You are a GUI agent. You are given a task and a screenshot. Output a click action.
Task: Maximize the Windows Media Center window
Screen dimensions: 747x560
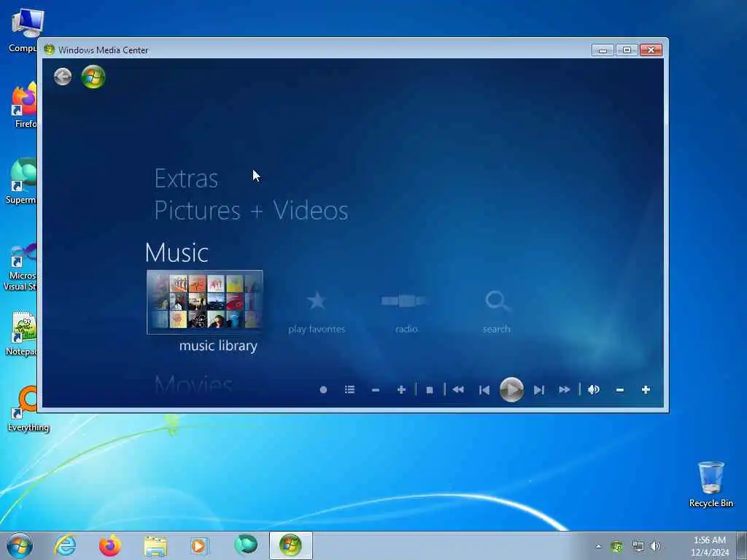click(627, 50)
